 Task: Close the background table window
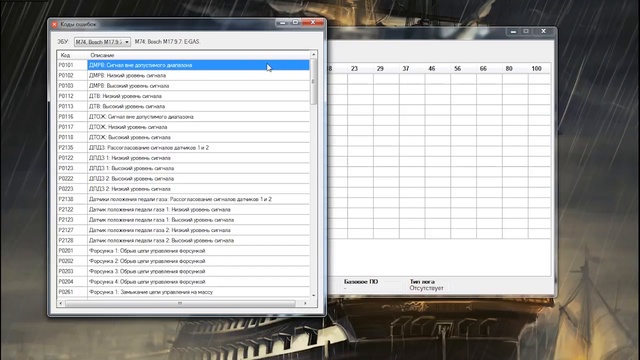coord(543,31)
